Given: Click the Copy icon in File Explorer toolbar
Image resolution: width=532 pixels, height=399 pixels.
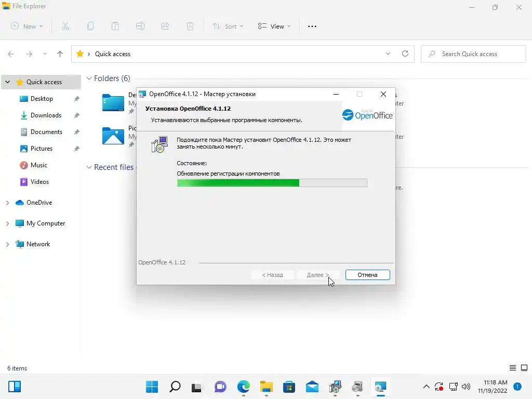Looking at the screenshot, I should (90, 26).
